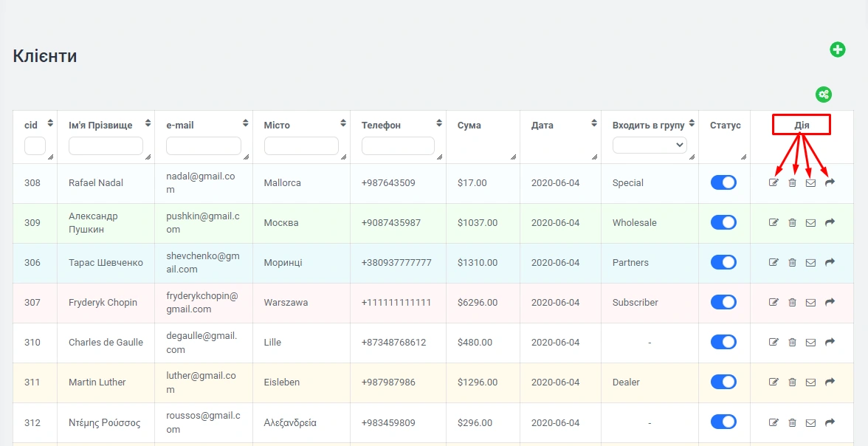
Task: Send email to Тарас Шевченко via envelope icon
Action: pos(810,263)
